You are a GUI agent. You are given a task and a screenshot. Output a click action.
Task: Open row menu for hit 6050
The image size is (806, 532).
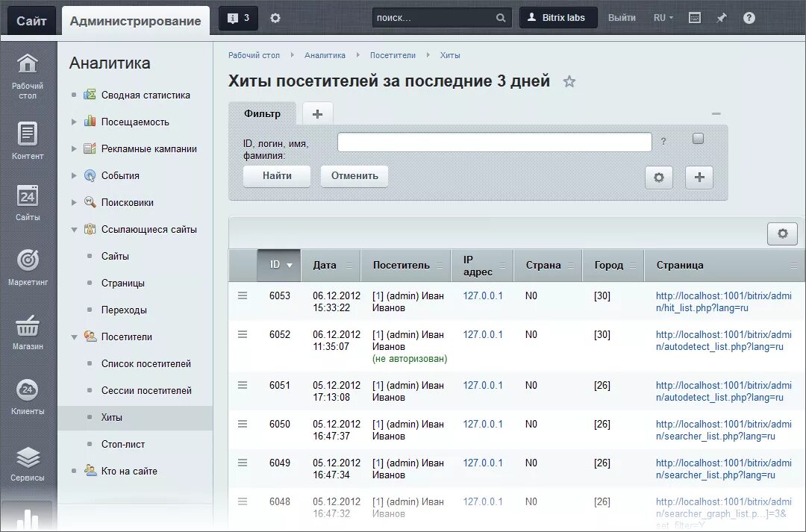(243, 424)
